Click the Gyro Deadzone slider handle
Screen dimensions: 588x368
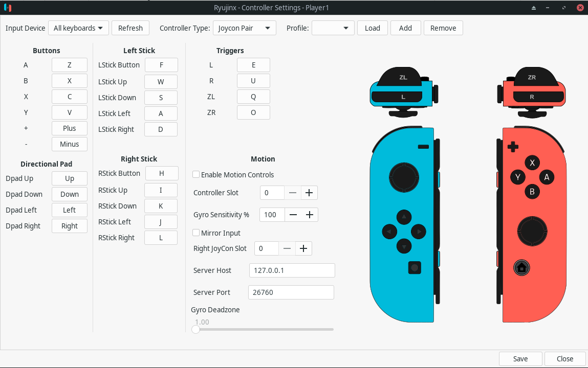click(196, 330)
